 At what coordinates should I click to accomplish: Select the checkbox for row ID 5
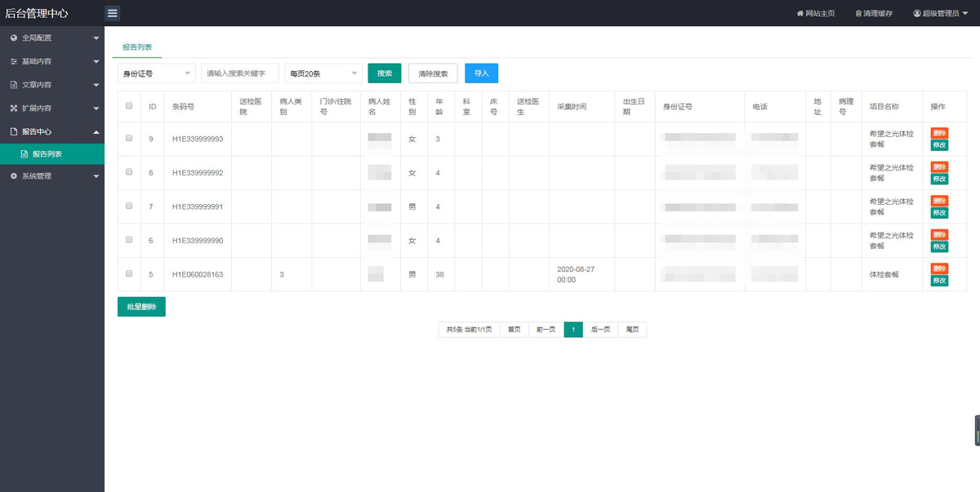click(129, 274)
